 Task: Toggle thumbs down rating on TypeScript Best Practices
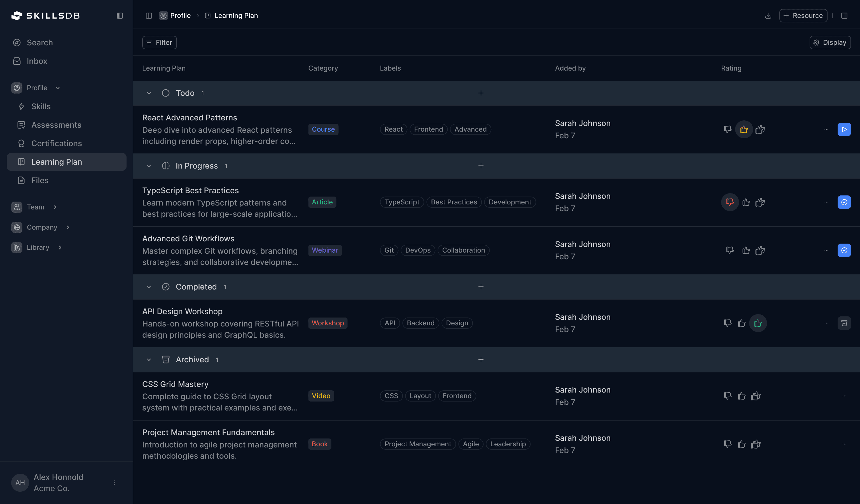click(730, 202)
